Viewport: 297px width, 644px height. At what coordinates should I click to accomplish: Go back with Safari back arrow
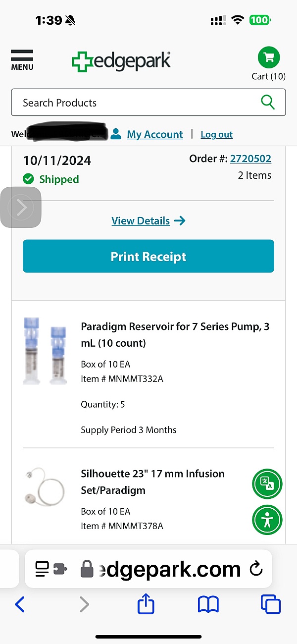(20, 604)
